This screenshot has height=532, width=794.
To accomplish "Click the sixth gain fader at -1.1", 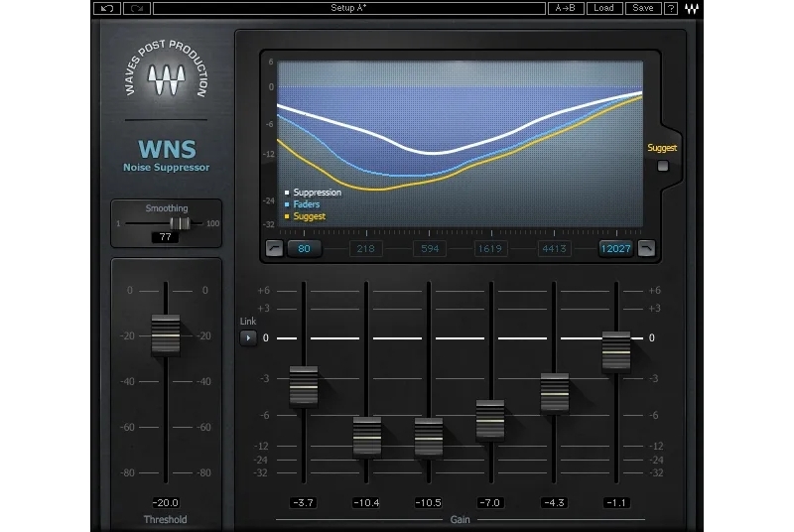I will point(616,351).
